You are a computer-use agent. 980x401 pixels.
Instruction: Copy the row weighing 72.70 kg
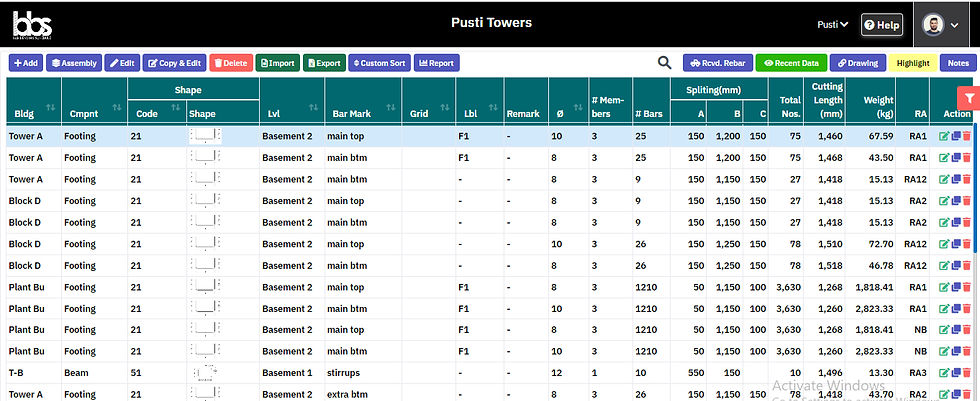(956, 244)
